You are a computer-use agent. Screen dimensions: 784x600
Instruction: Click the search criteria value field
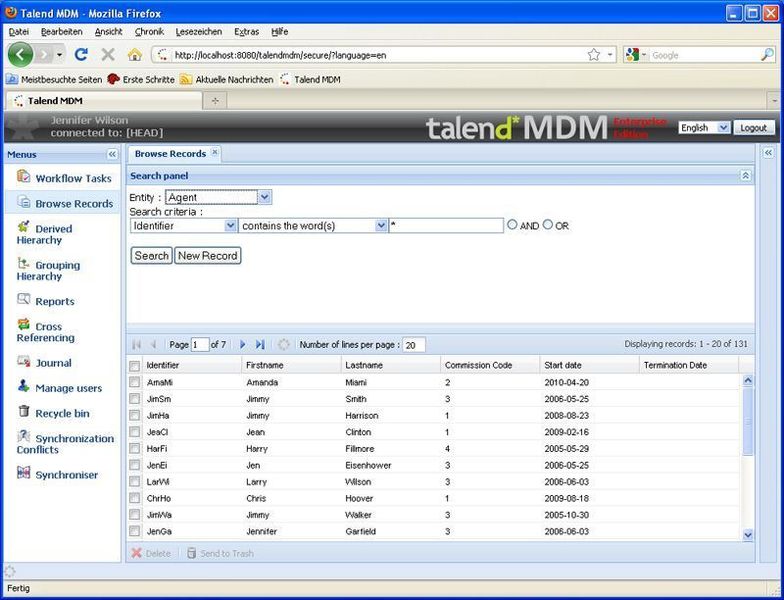tap(446, 226)
